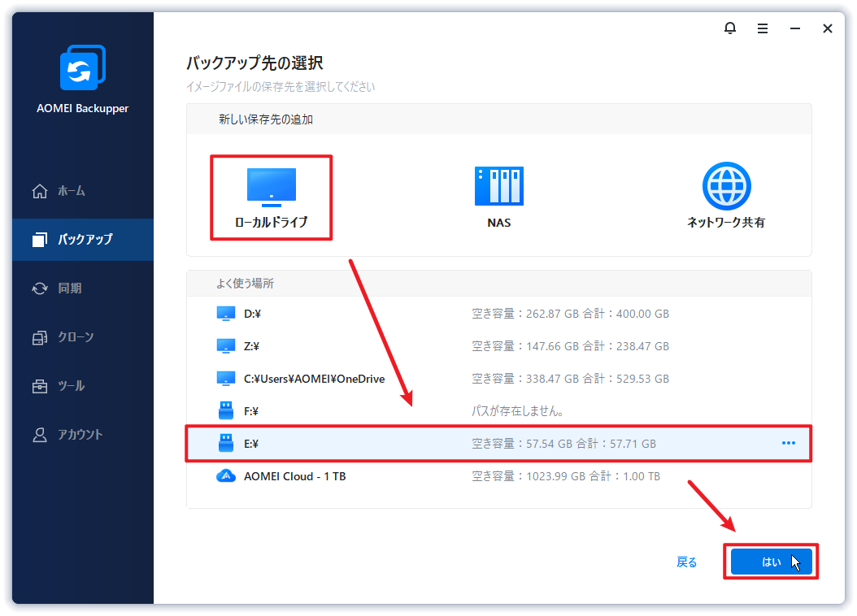Click the よく使う場所 header

[x=245, y=284]
